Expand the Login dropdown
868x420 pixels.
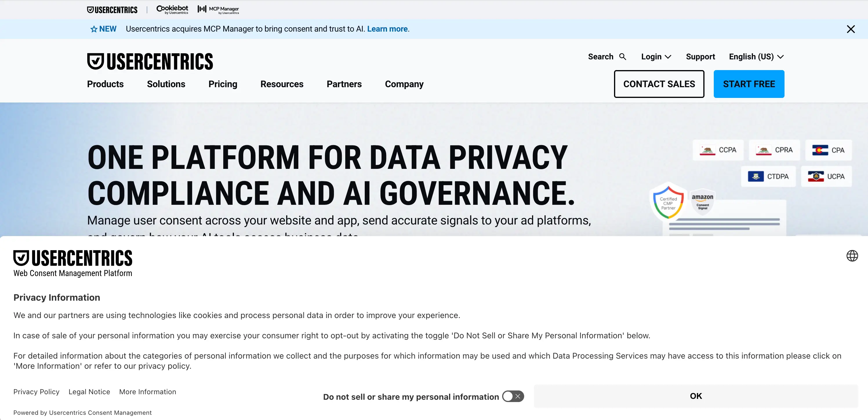click(x=656, y=56)
